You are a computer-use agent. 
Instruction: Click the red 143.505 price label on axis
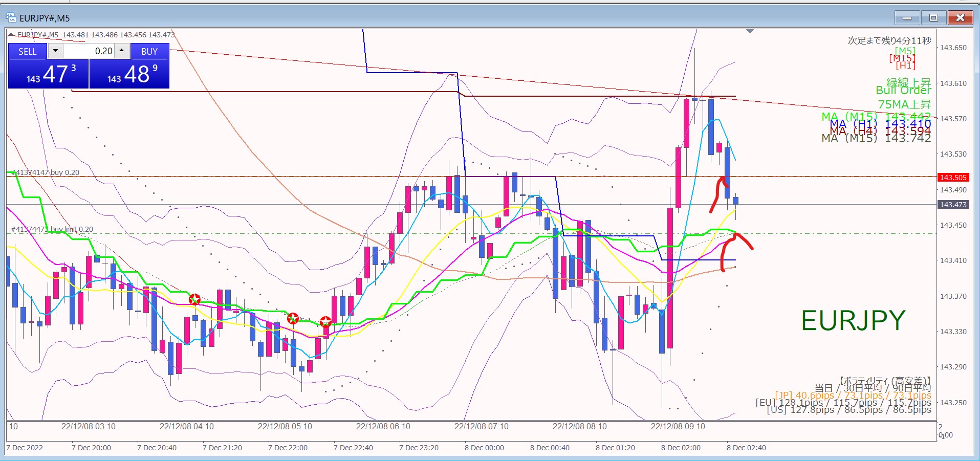click(x=952, y=178)
